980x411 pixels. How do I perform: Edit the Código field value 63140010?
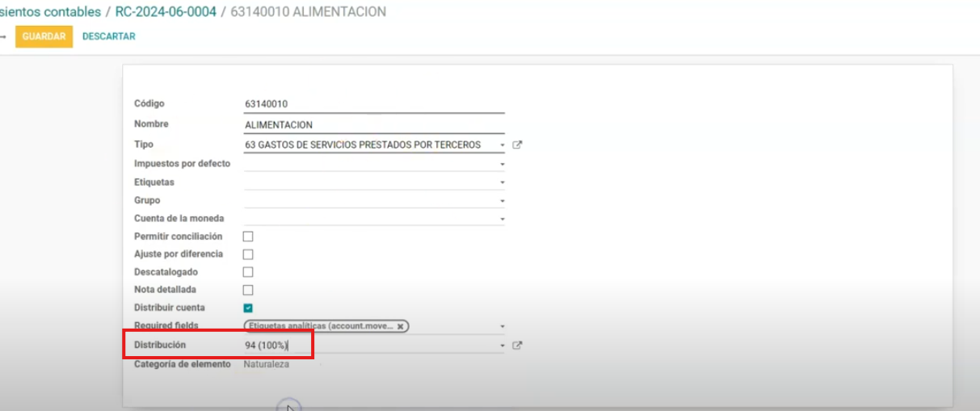374,104
